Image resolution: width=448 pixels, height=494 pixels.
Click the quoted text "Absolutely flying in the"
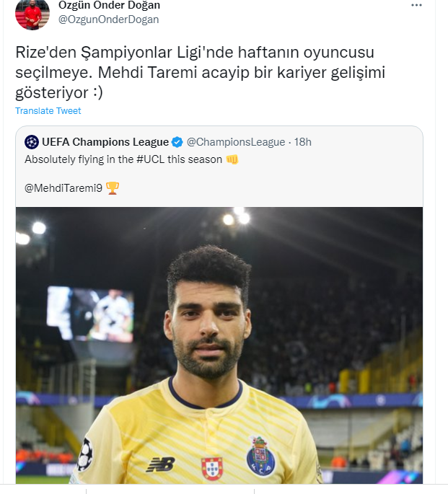coord(76,159)
